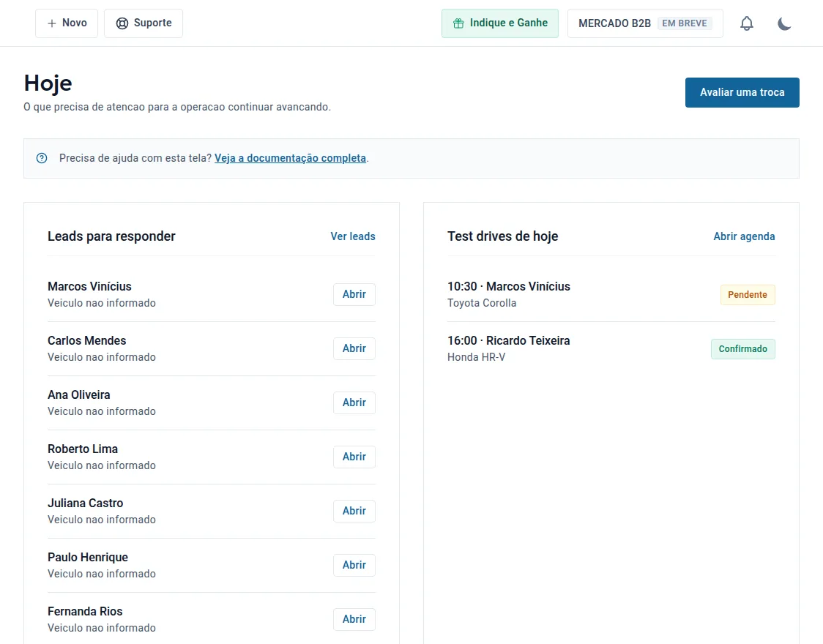Open the notifications bell
The width and height of the screenshot is (823, 644).
tap(746, 23)
